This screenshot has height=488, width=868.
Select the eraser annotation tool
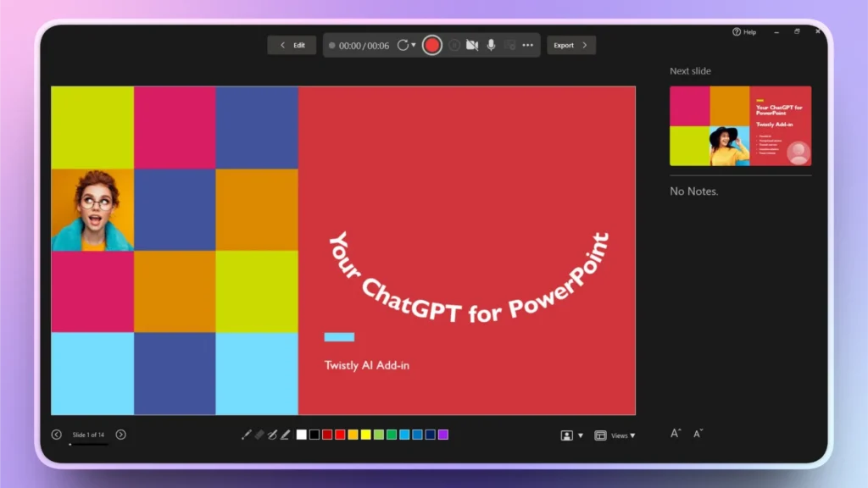tap(259, 435)
